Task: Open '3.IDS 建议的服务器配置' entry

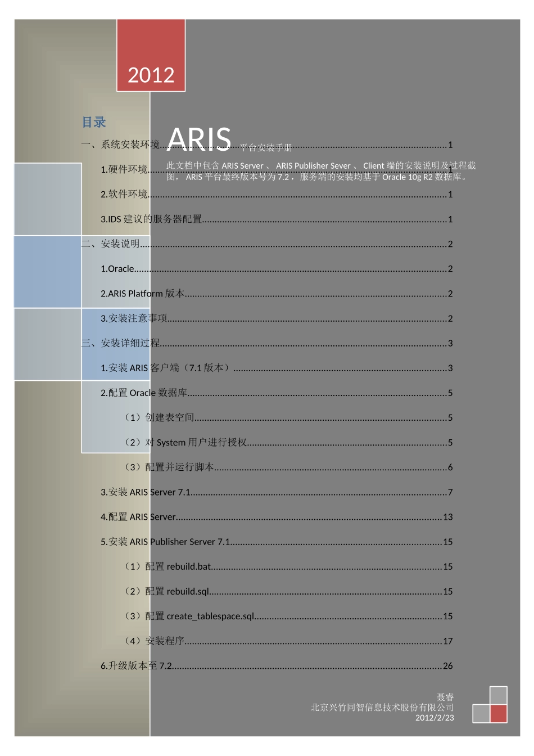Action: click(277, 219)
